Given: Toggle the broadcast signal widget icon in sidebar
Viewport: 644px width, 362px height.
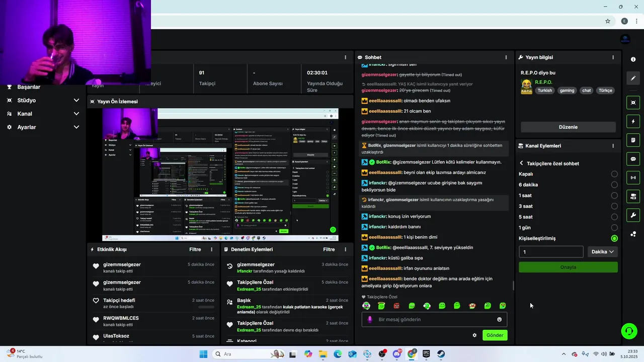Looking at the screenshot, I should click(633, 177).
